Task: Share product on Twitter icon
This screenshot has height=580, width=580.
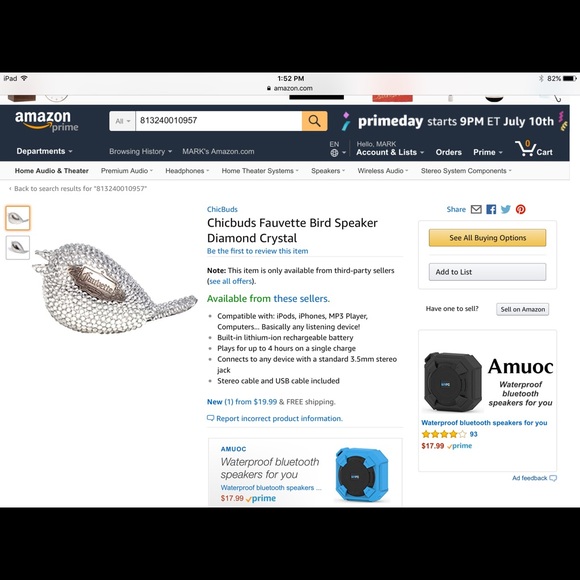Action: 506,209
